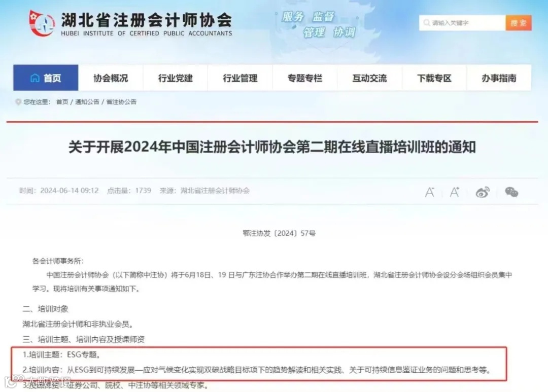Click the 服务 监督 管理 协调 slogan
This screenshot has height=392, width=548.
tap(318, 24)
